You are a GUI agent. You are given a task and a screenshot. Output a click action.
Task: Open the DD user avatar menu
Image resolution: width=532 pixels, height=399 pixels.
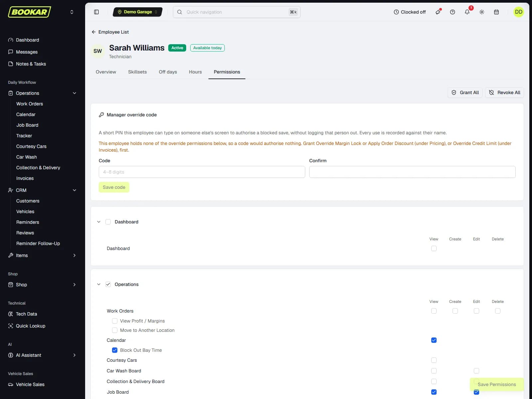point(519,12)
